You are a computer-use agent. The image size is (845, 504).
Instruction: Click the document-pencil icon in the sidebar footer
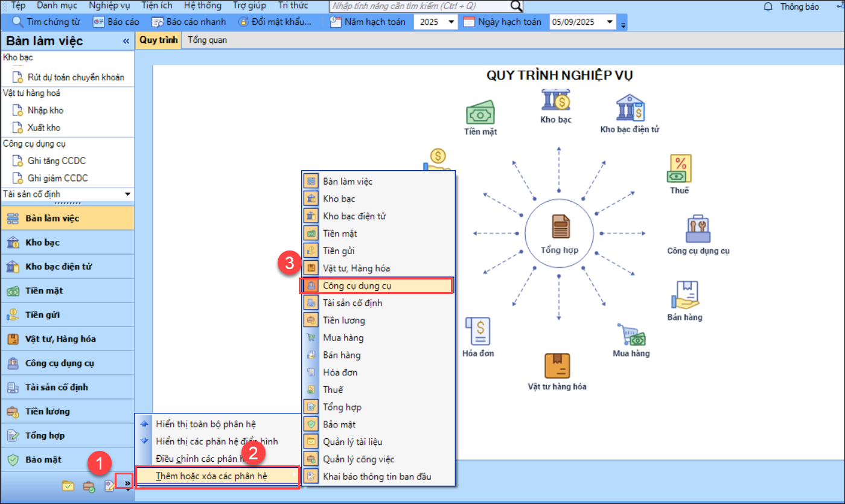tap(109, 486)
